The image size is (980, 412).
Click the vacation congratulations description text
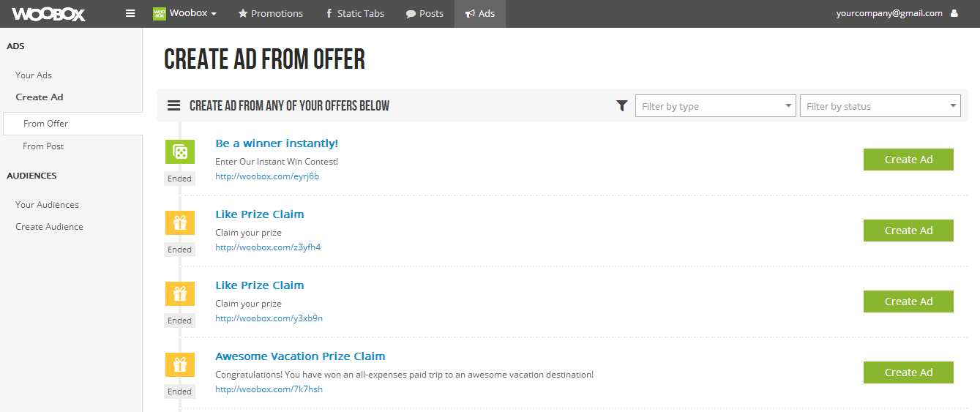click(404, 374)
